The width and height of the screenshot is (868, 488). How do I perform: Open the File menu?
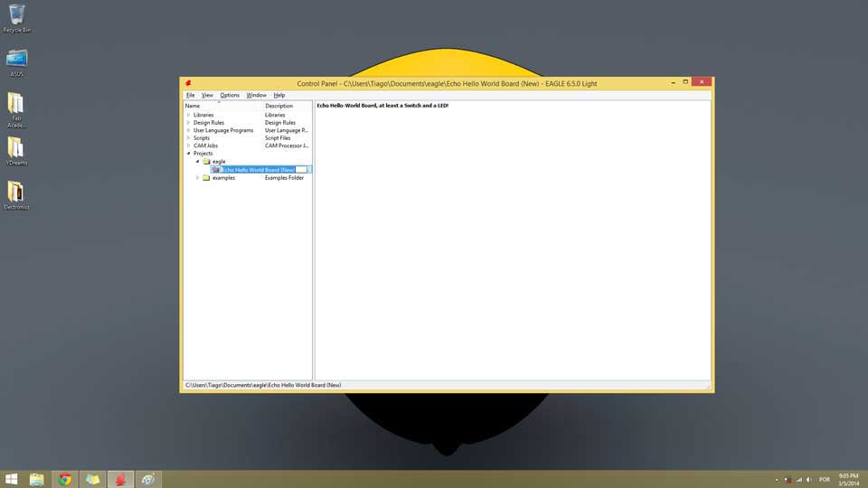pyautogui.click(x=191, y=95)
